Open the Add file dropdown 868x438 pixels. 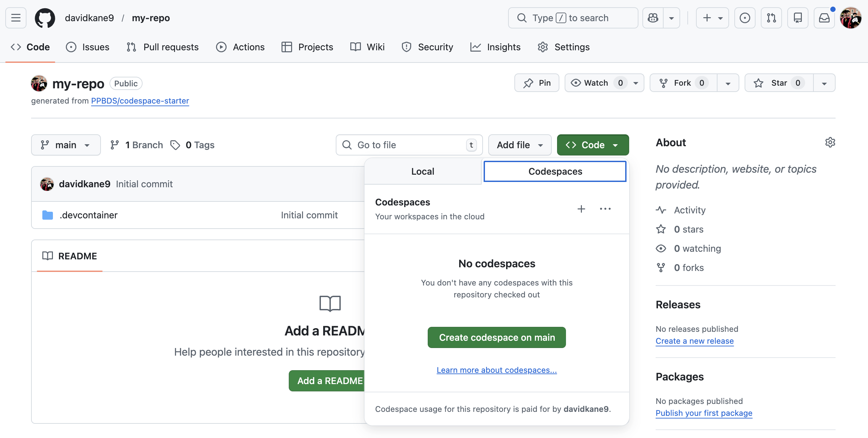coord(519,145)
